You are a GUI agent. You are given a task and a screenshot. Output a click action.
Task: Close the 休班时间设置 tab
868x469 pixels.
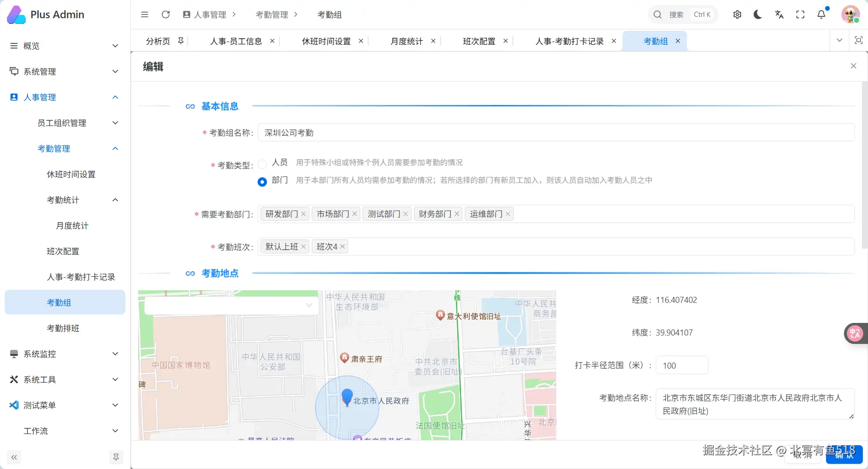[361, 41]
